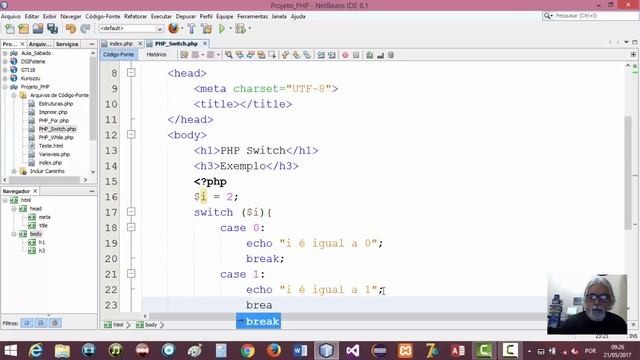Collapse the head fold at line 8
Viewport: 640px width, 360px height.
pos(131,73)
